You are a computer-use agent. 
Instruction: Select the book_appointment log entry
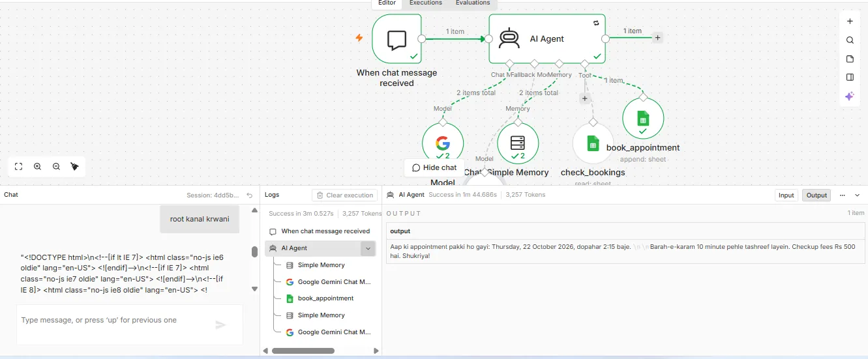click(x=321, y=298)
